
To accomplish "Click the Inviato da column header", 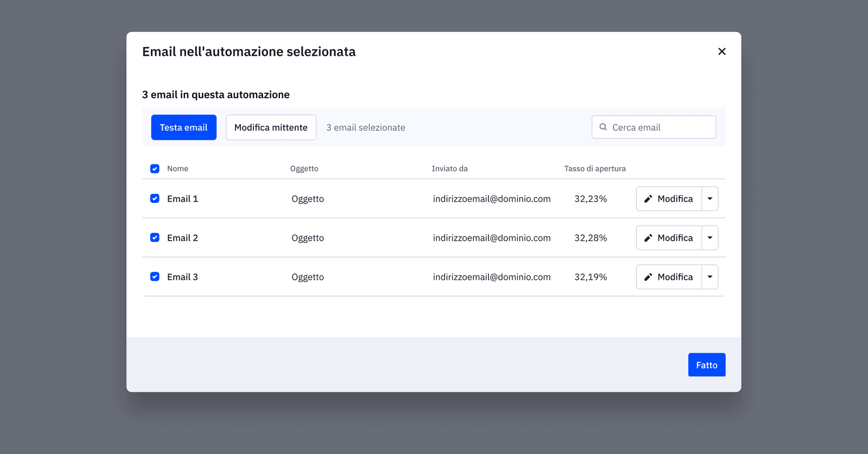I will [449, 169].
